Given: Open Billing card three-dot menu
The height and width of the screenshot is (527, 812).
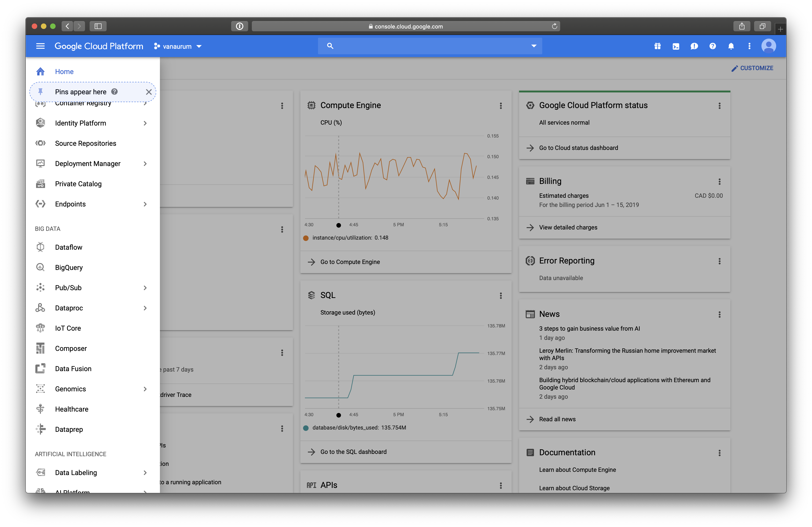Looking at the screenshot, I should 719,181.
